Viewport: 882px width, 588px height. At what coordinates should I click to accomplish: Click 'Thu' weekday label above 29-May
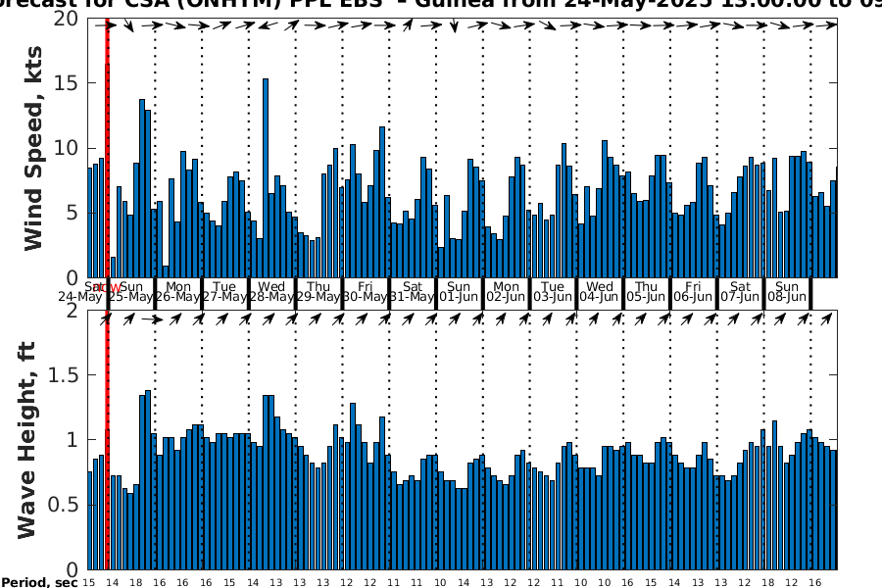tap(318, 286)
